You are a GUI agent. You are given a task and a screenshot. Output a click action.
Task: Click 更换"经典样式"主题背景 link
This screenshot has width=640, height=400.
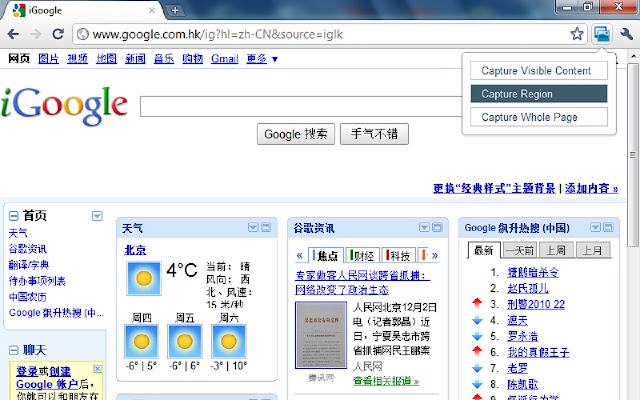(494, 188)
